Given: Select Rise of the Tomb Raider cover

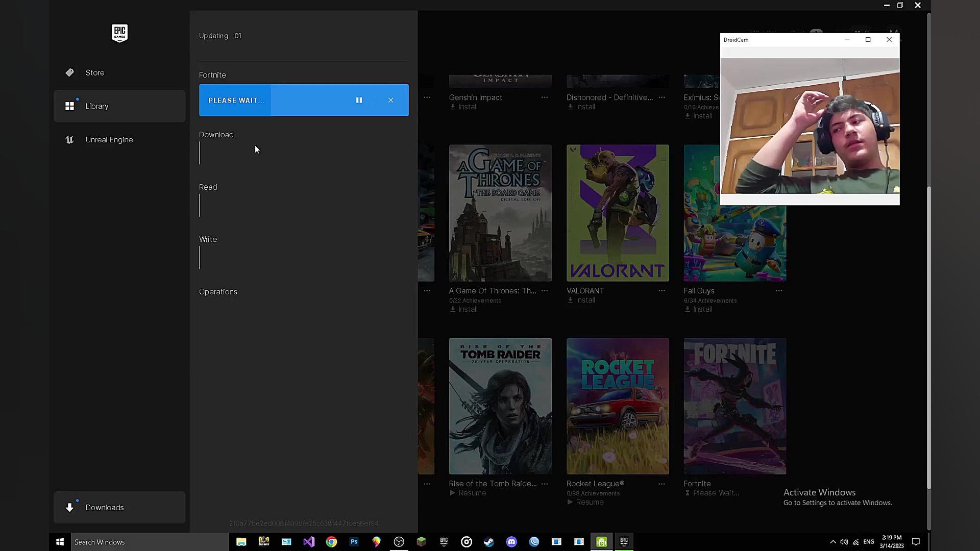Looking at the screenshot, I should coord(500,406).
